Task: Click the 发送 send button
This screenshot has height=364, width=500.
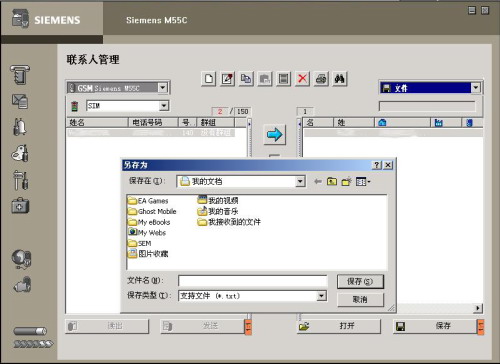Action: 202,326
